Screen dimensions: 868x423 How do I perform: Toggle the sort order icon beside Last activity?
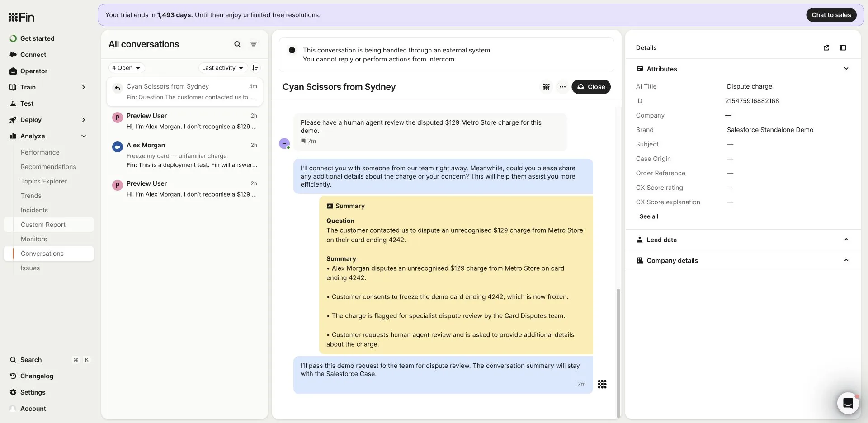tap(255, 68)
